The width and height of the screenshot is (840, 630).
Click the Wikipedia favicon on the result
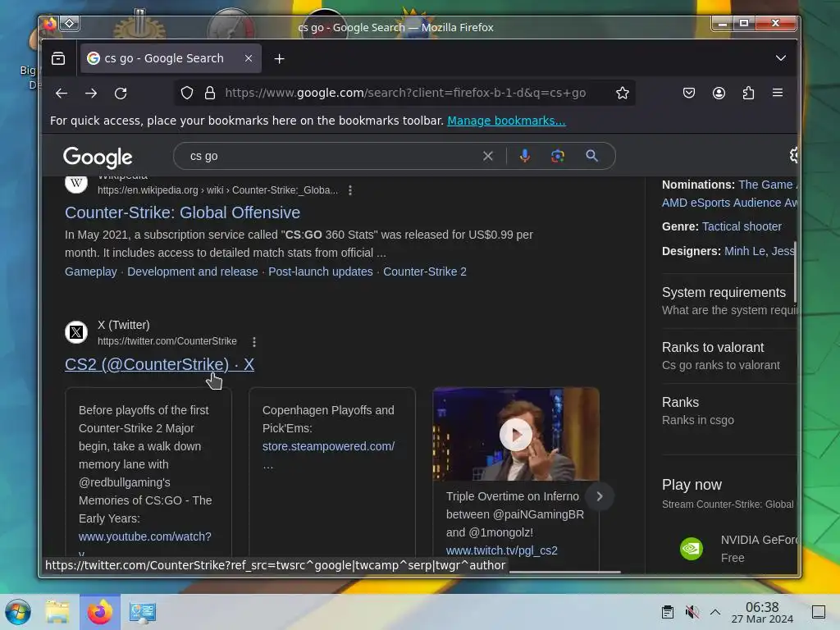point(76,183)
